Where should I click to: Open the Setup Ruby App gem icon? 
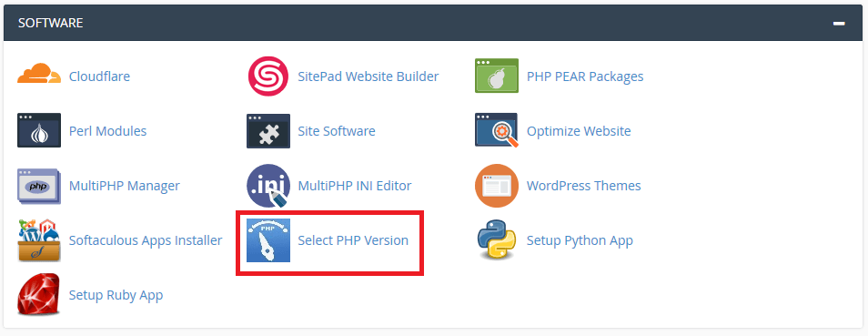(39, 294)
